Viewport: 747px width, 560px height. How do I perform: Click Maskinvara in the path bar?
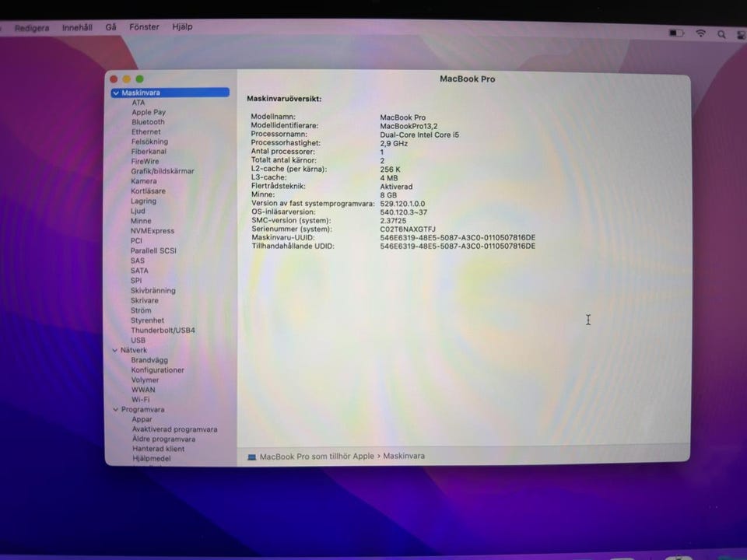point(404,457)
